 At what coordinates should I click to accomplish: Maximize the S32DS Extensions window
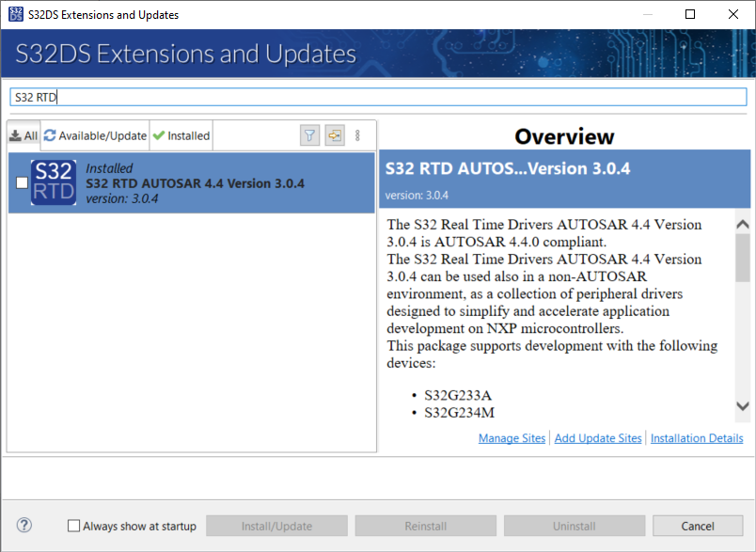[690, 14]
